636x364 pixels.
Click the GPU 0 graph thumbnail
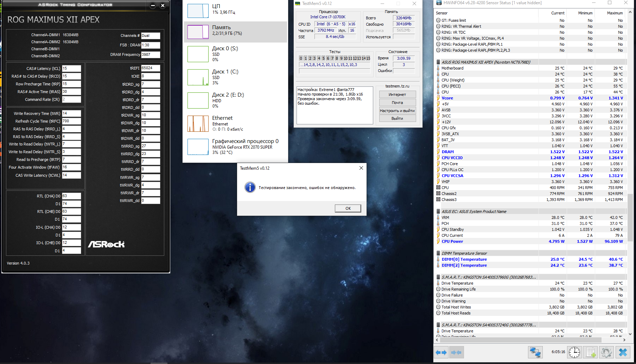pos(198,147)
